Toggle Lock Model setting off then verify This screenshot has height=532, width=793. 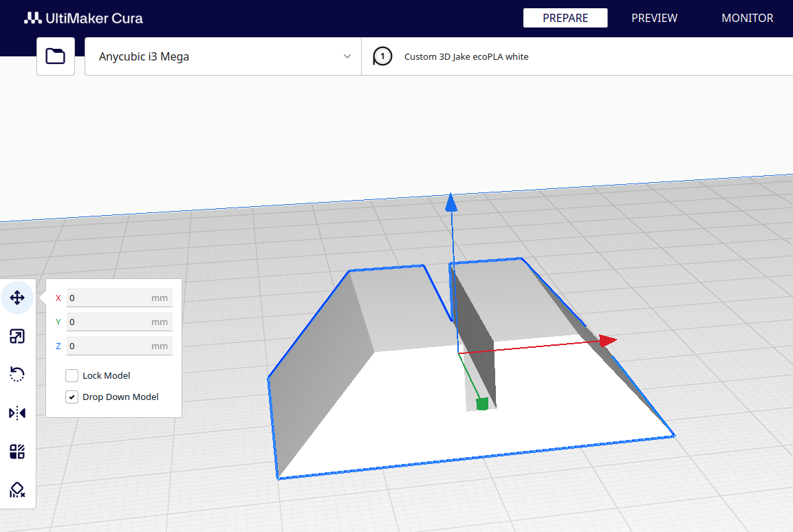pyautogui.click(x=72, y=375)
